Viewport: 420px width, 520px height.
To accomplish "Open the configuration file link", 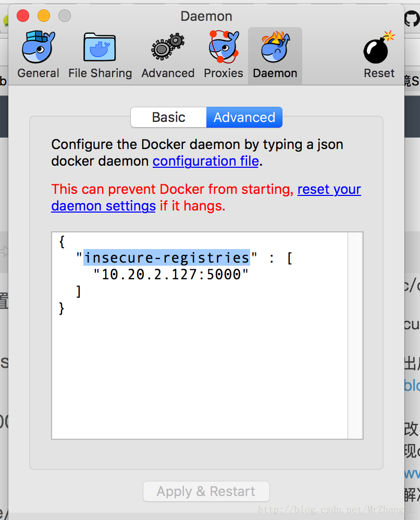I will coord(205,161).
